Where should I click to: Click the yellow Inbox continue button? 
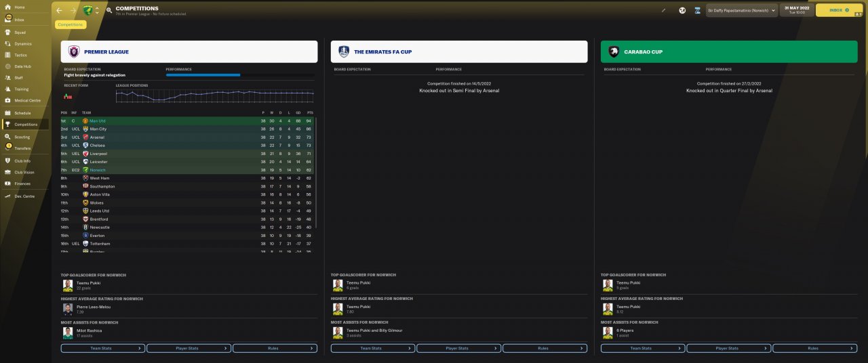point(839,10)
